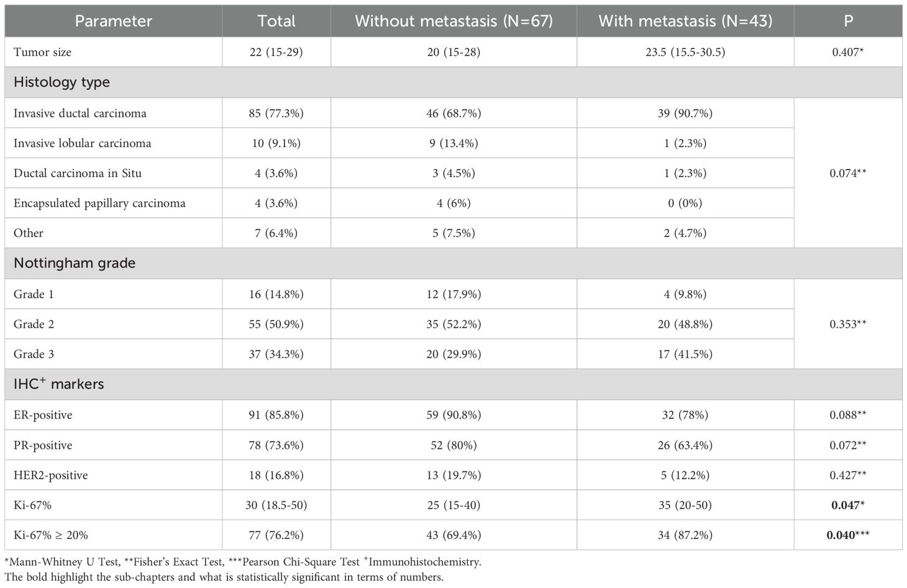Select the Histology type section heading
The width and height of the screenshot is (907, 588).
(x=62, y=82)
